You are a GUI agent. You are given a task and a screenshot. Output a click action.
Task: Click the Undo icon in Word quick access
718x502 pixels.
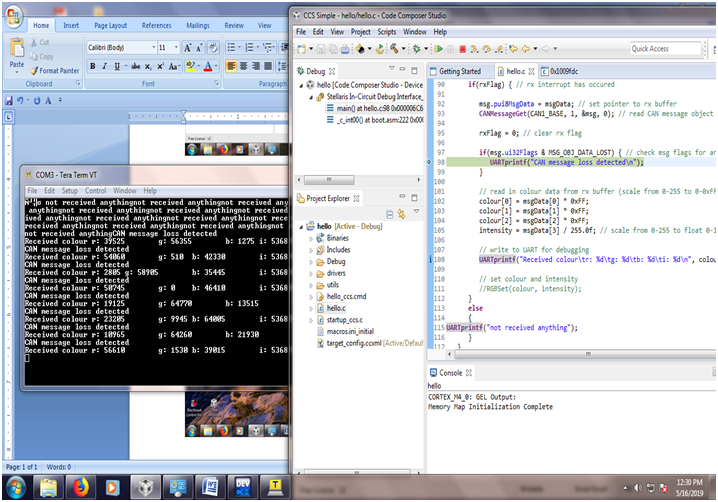coord(20,100)
